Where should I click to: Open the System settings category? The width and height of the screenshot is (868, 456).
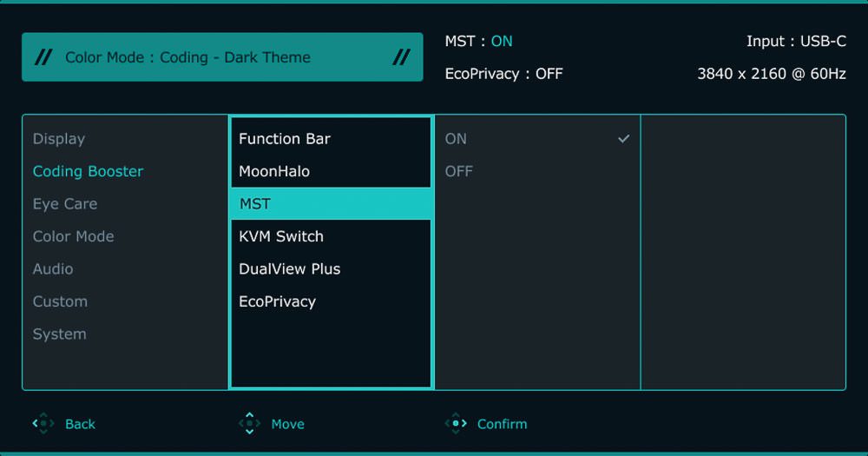click(59, 334)
